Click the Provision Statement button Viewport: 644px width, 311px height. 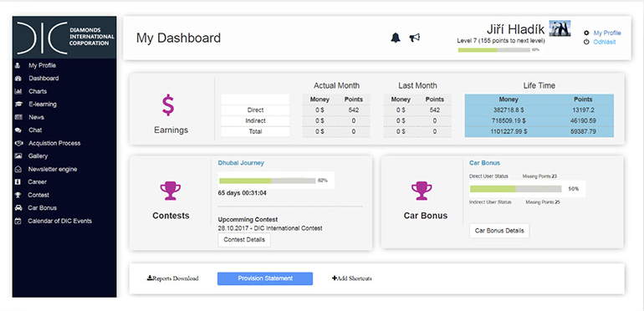[265, 278]
